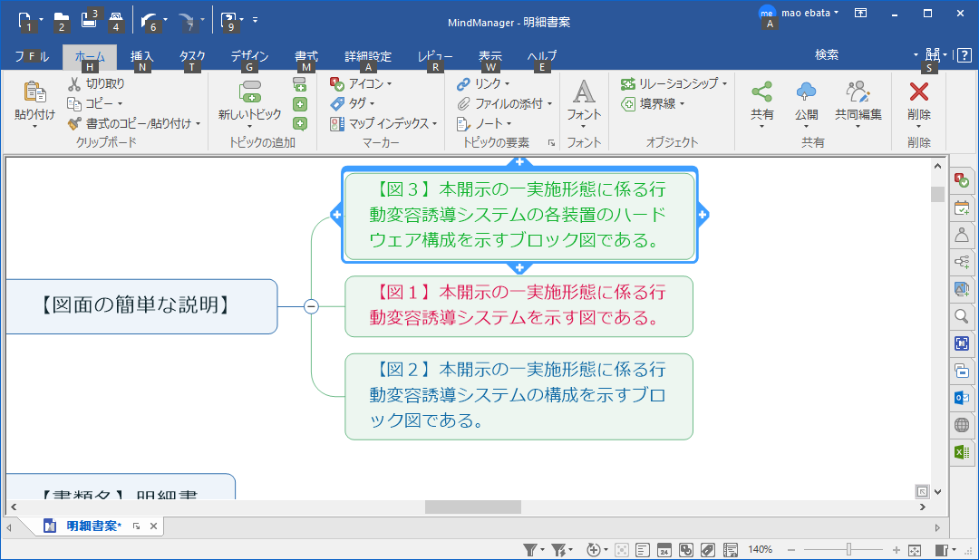Expand the アイコン dropdown in マーカー group
This screenshot has height=560, width=979.
pyautogui.click(x=390, y=83)
